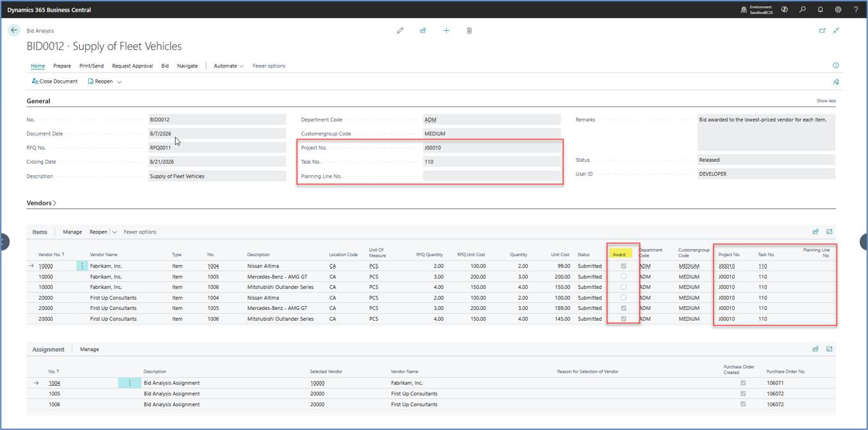868x430 pixels.
Task: Click the Description field Supply of Fleet Vehicles
Action: pyautogui.click(x=217, y=176)
